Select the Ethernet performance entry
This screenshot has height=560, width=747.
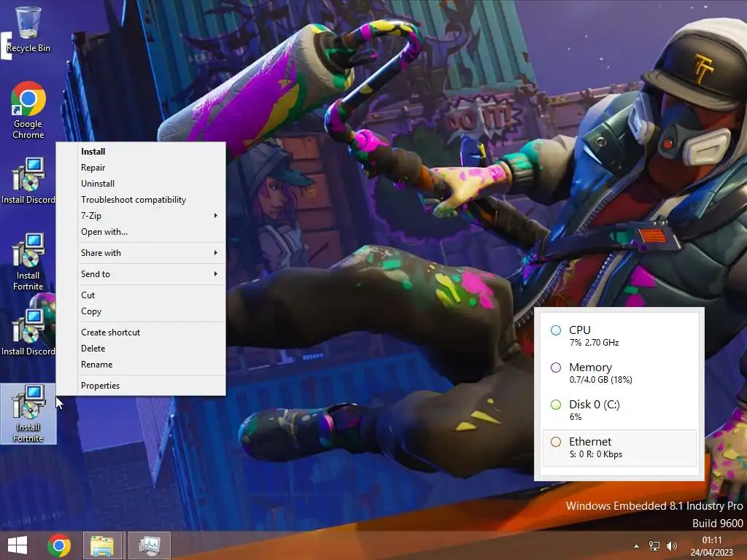(x=619, y=448)
